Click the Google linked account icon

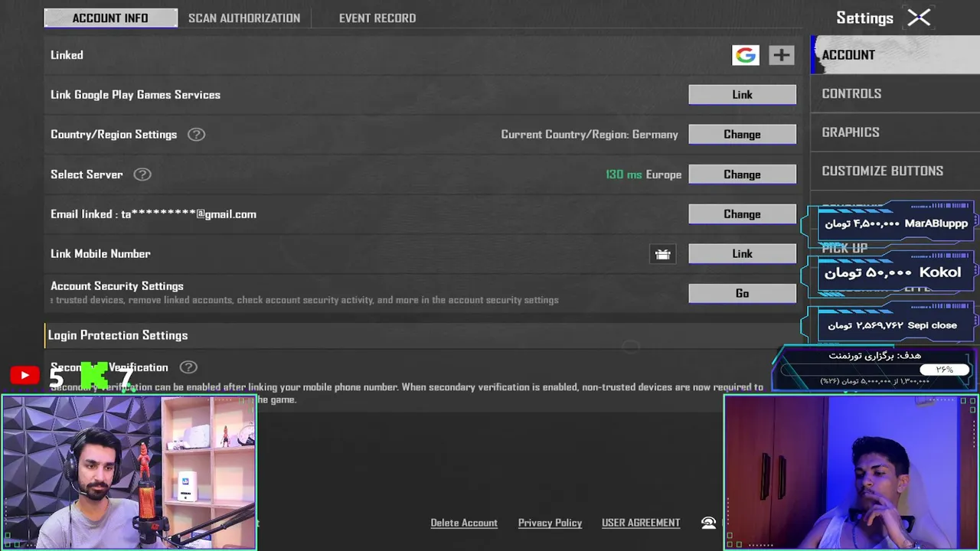coord(745,55)
